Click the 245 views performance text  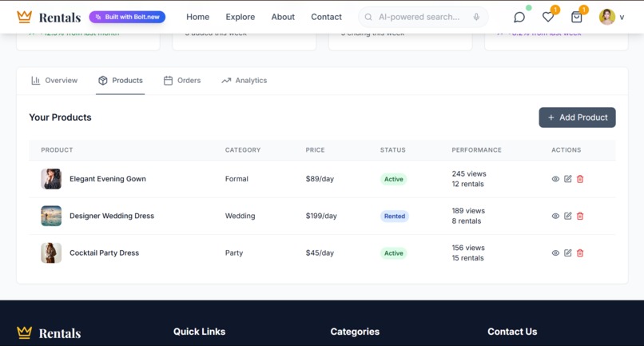(469, 174)
